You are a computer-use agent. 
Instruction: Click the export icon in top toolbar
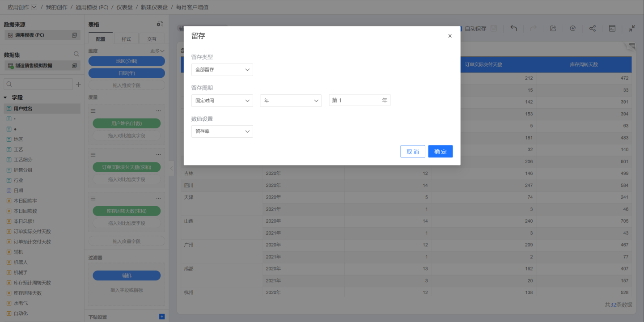(x=553, y=28)
